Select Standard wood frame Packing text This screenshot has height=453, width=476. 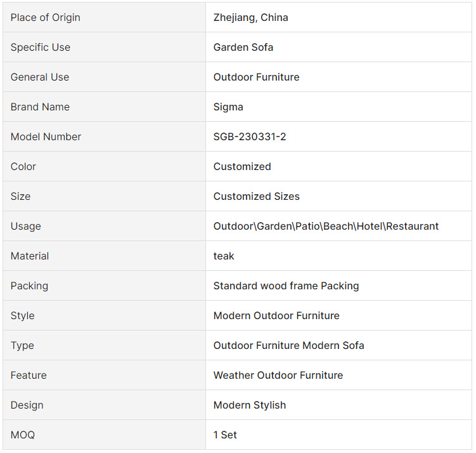pyautogui.click(x=286, y=286)
